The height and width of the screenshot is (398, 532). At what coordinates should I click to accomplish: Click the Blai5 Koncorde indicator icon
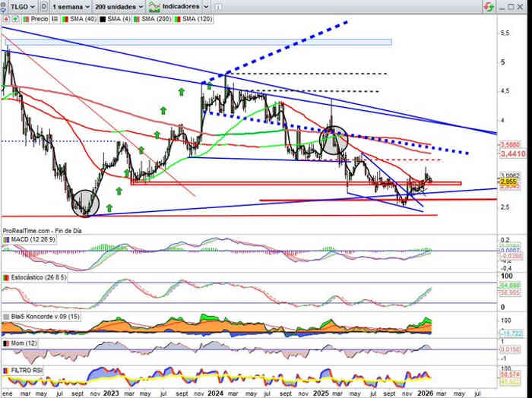click(5, 316)
